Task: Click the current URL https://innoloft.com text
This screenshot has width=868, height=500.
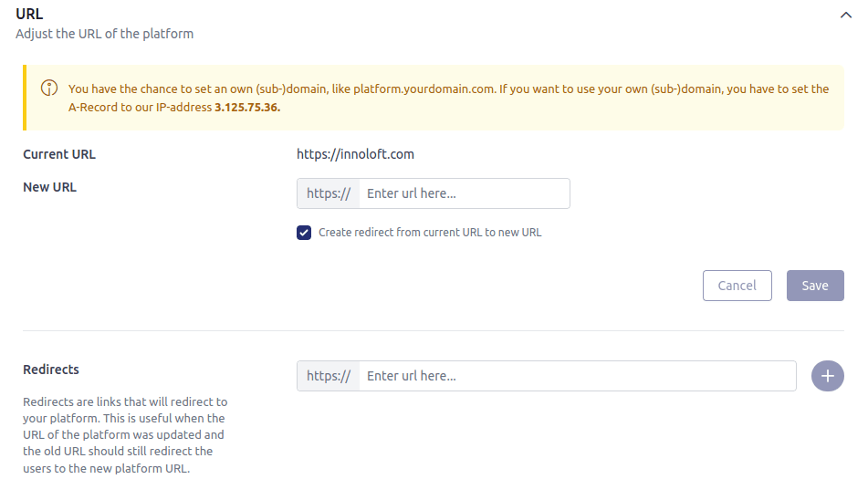Action: tap(355, 154)
